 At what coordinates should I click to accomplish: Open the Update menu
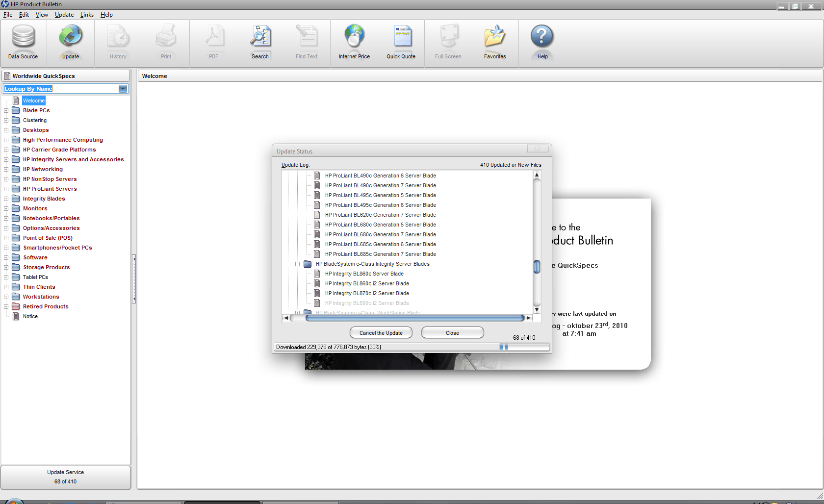tap(64, 15)
